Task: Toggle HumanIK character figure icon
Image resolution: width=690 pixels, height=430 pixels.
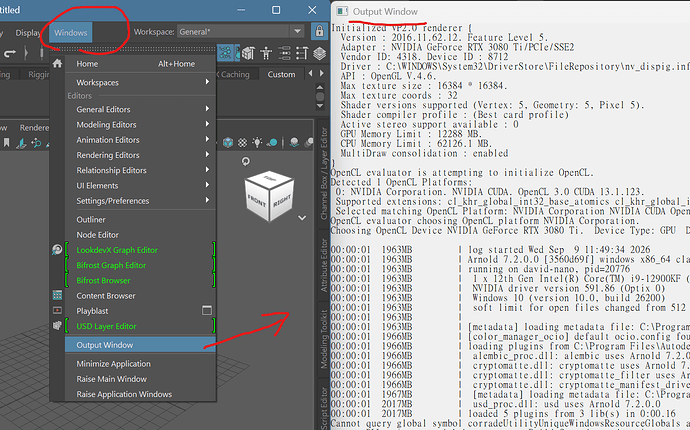Action: pos(266,54)
